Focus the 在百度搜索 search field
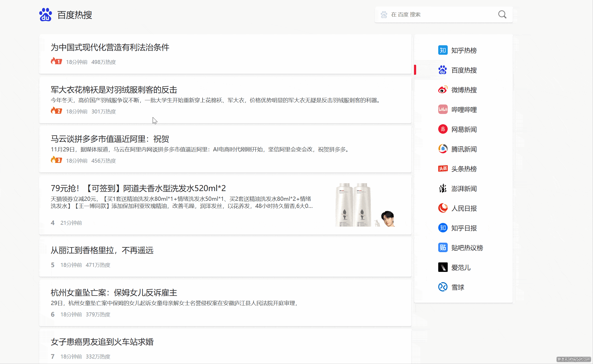 (x=437, y=14)
